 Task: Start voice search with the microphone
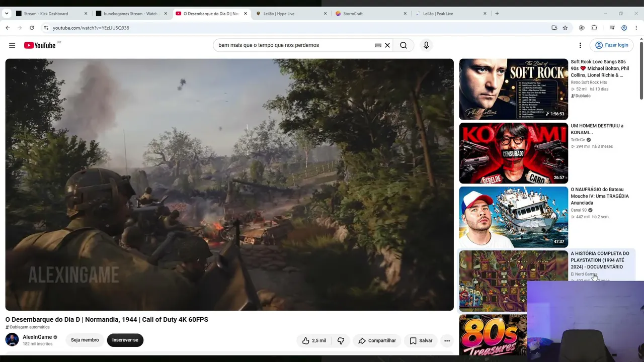(x=426, y=45)
